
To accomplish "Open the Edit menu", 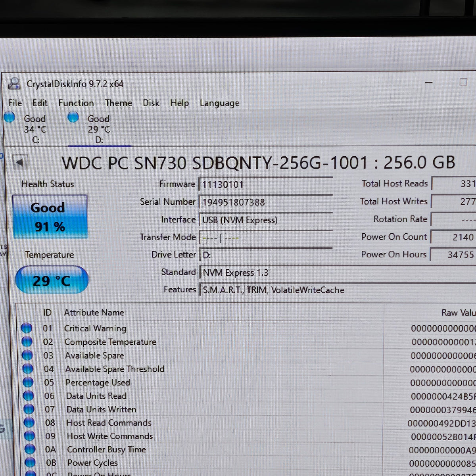I will [x=40, y=103].
